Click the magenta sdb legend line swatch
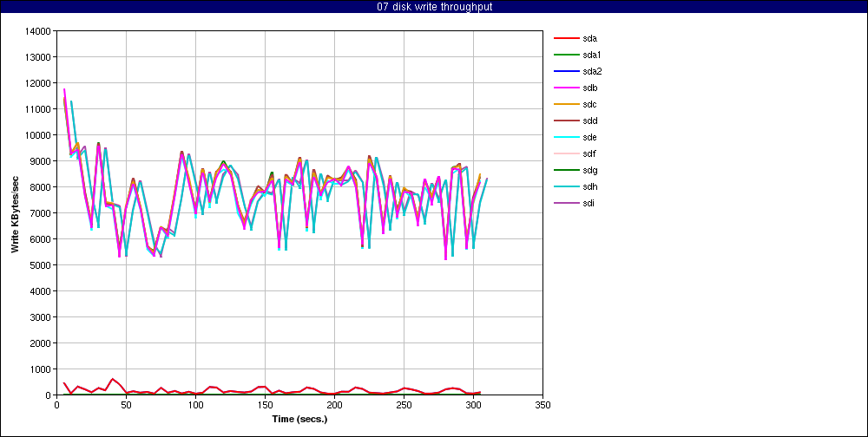Screen dimensions: 868x437 tap(566, 88)
